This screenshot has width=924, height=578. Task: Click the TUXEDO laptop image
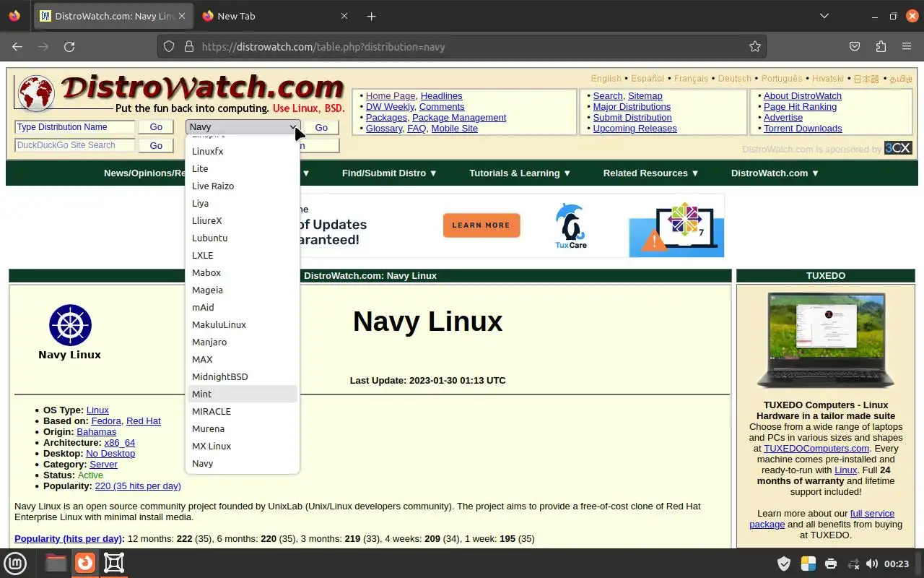(826, 341)
